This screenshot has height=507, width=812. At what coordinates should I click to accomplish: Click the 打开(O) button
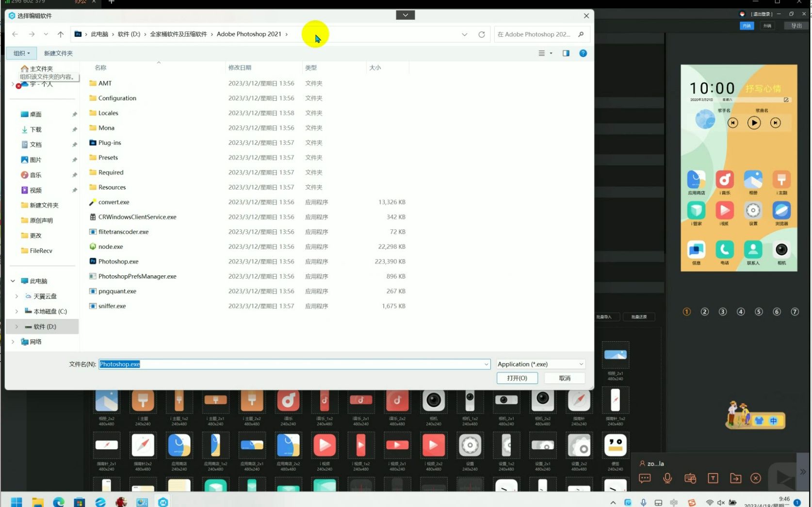pyautogui.click(x=517, y=378)
